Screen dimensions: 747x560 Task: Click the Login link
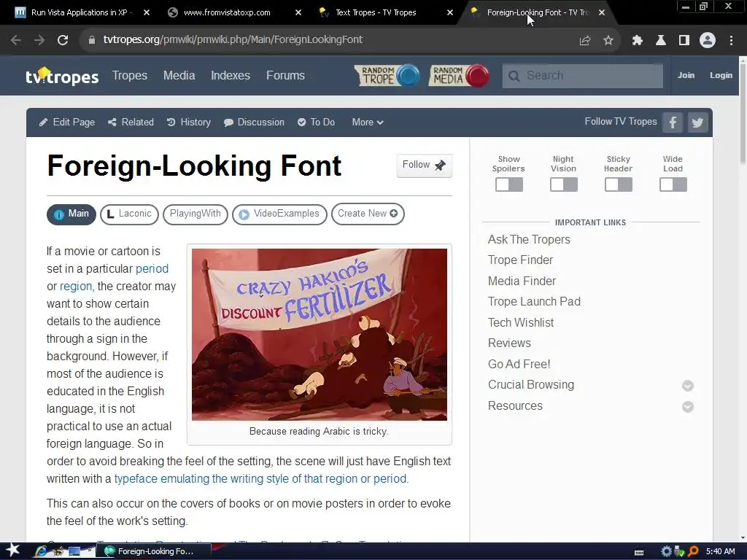(x=721, y=75)
